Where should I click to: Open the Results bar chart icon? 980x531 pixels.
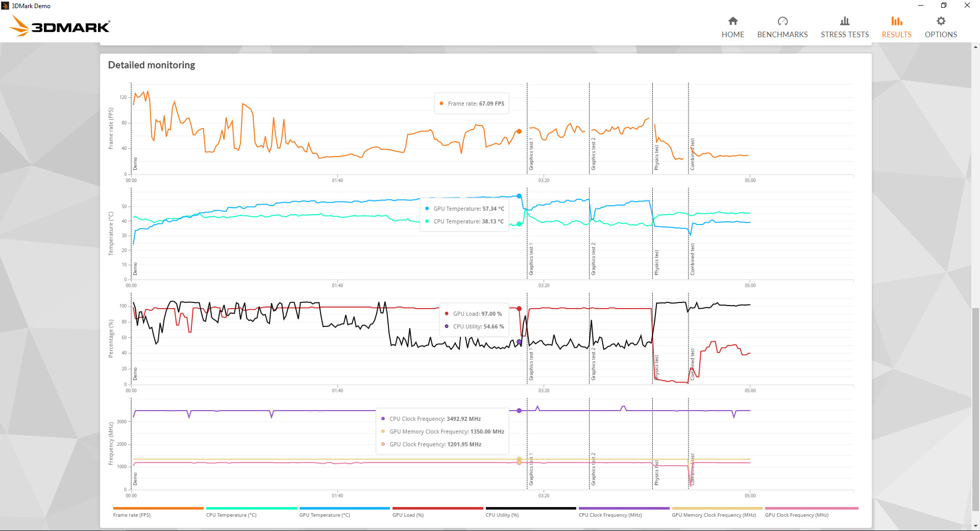[x=897, y=21]
